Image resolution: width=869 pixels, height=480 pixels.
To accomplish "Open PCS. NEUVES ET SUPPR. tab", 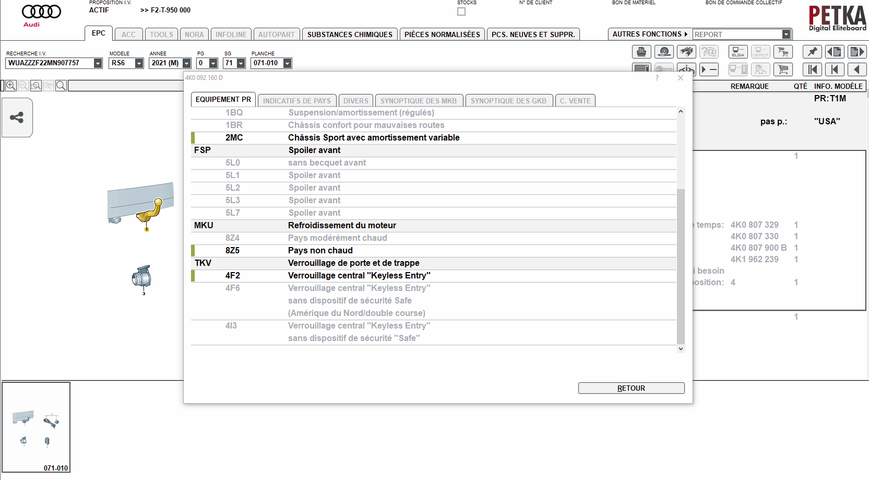I will 533,34.
